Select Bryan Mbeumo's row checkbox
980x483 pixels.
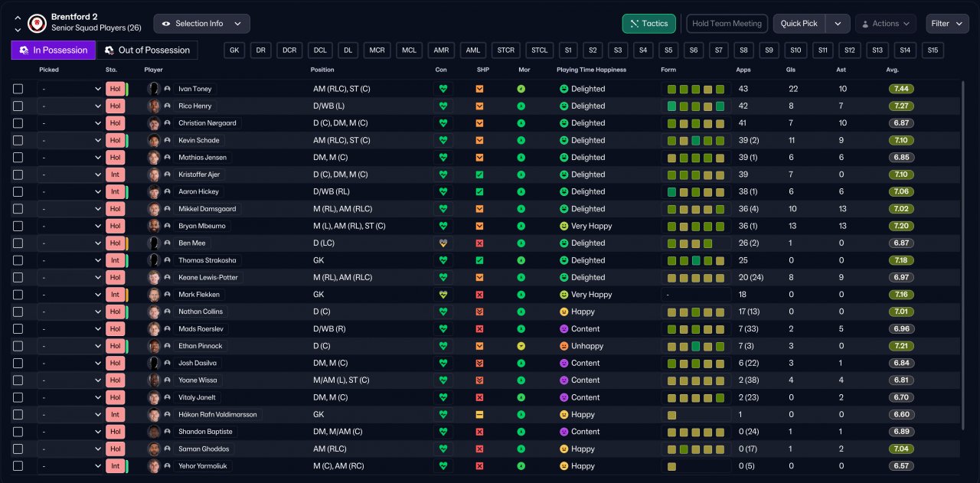[18, 226]
